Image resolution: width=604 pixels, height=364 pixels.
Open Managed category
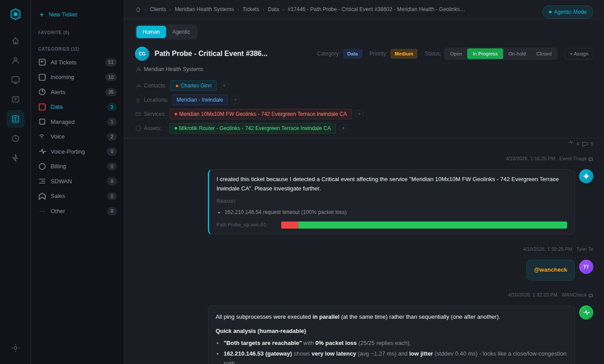77,122
